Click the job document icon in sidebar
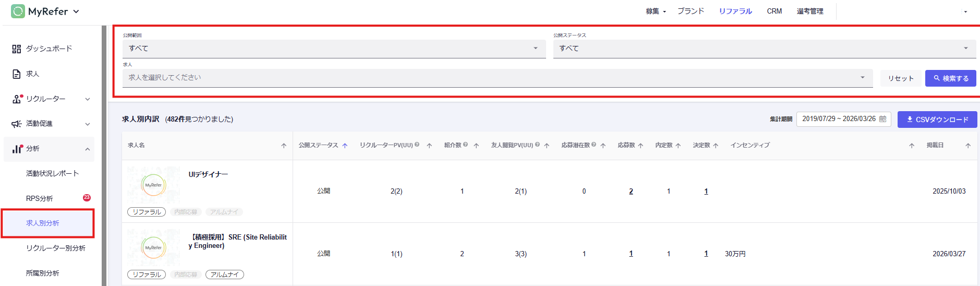 click(17, 74)
